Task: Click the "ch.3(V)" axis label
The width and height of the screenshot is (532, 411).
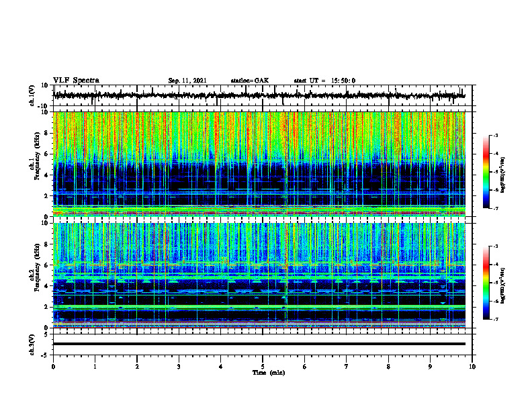Action: 32,345
